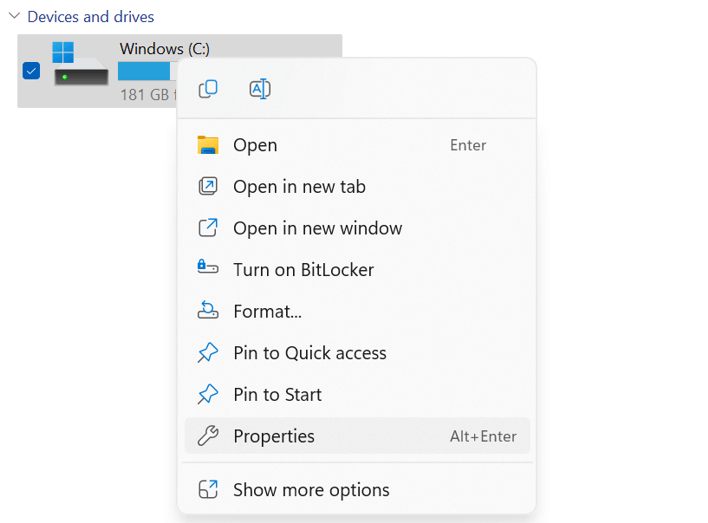Click the Alt+Enter shortcut hint on Properties
The width and height of the screenshot is (708, 523).
tap(483, 436)
